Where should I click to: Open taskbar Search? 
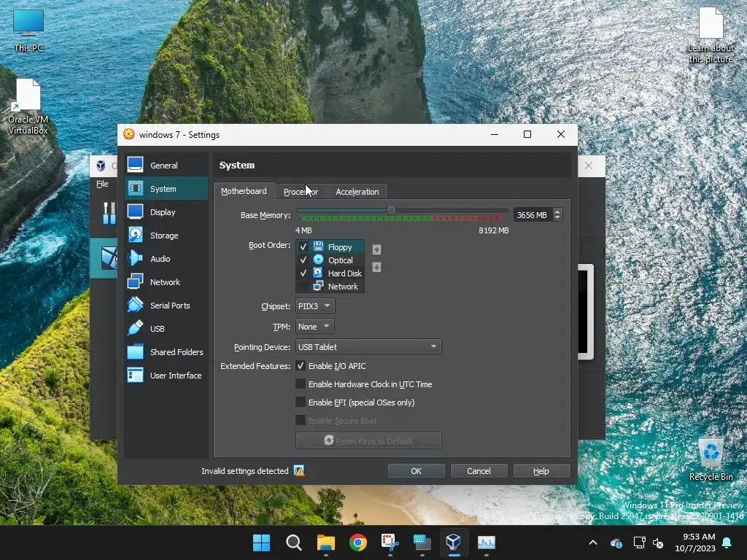pyautogui.click(x=293, y=542)
